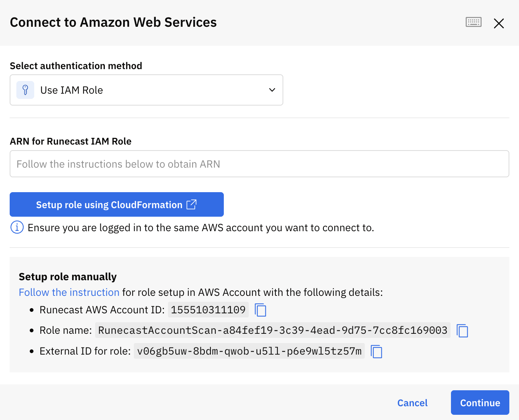Click the RunecastAccountScan role name text

point(273,330)
